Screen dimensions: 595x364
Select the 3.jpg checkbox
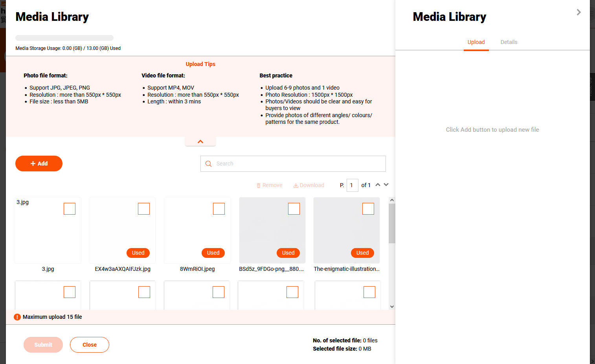click(70, 209)
